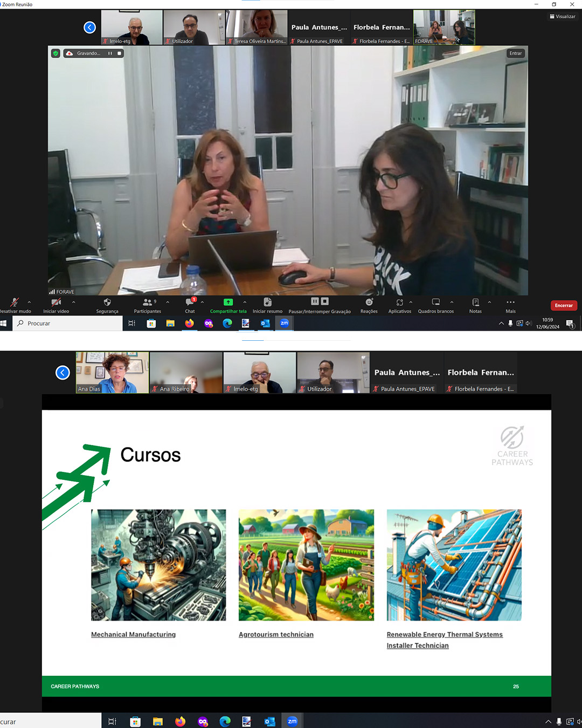Open the Visualizar view menu

tap(563, 17)
